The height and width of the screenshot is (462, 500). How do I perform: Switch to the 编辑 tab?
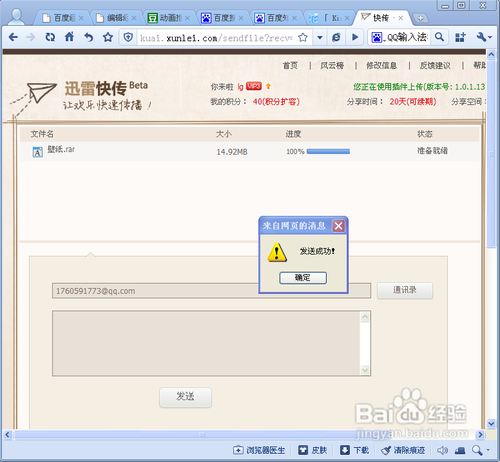click(x=115, y=18)
